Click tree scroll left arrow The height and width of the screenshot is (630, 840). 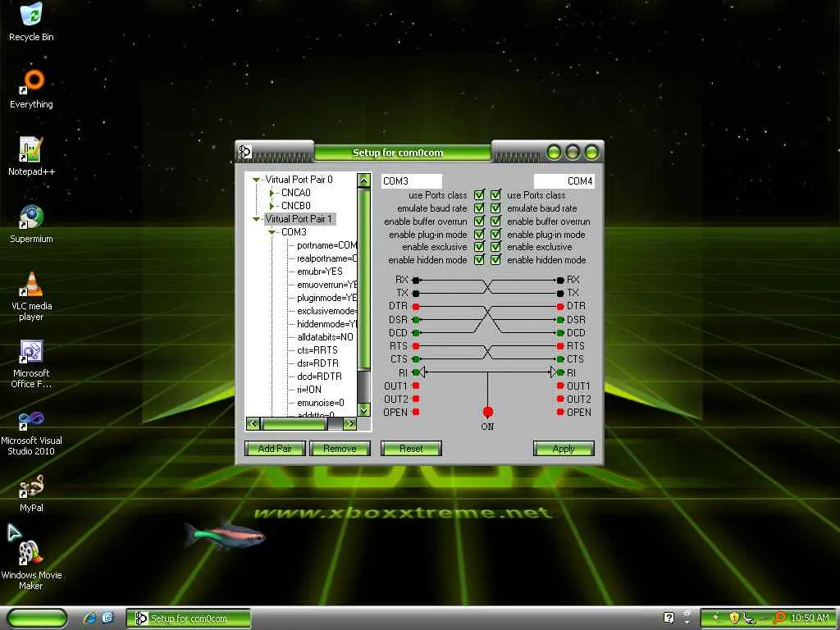[x=253, y=424]
